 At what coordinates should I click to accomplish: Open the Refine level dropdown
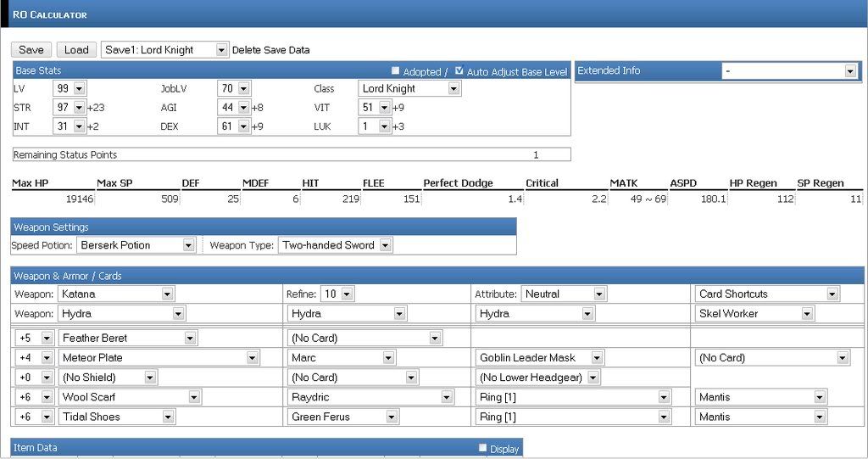tap(337, 294)
